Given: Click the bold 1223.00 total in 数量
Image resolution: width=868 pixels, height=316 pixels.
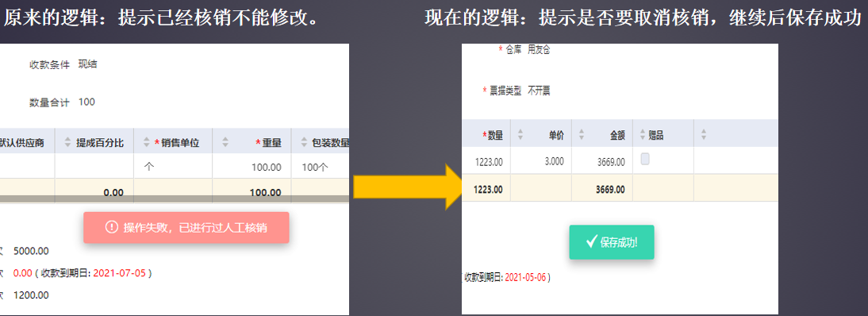Looking at the screenshot, I should point(488,190).
